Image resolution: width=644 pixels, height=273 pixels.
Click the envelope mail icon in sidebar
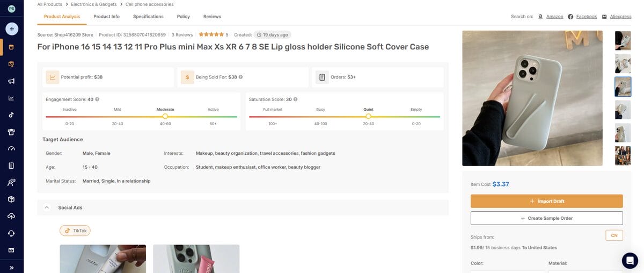(11, 250)
